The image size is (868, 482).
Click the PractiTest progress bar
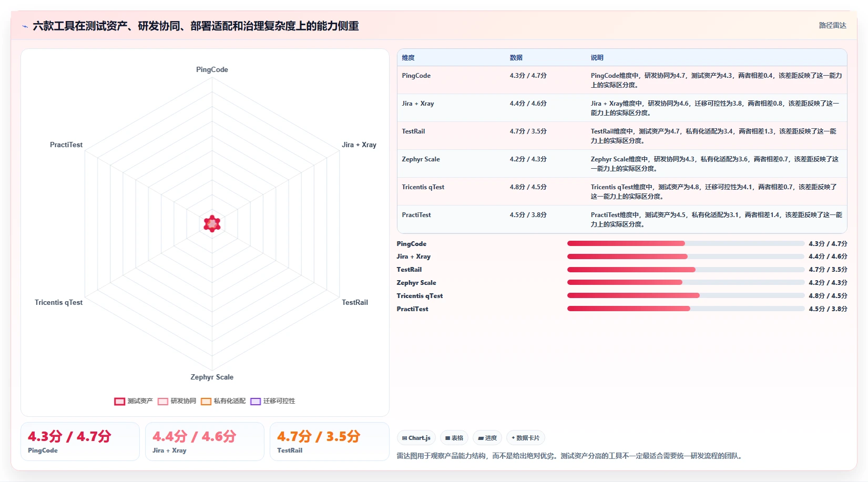[x=686, y=309]
